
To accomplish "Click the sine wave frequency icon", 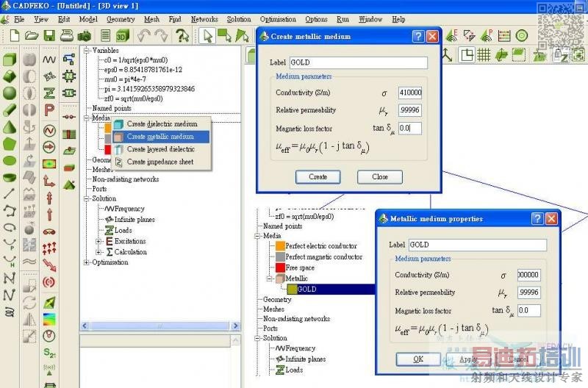I will [x=49, y=60].
